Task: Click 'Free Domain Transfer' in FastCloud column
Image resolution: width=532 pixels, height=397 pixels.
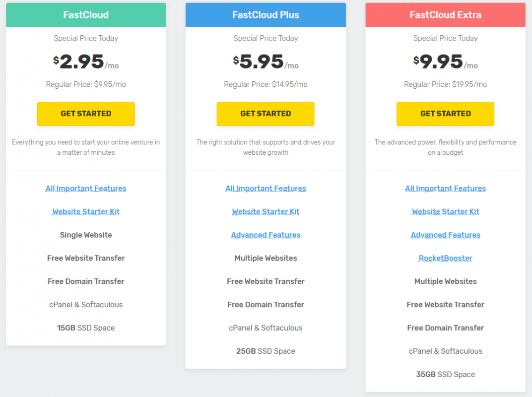Action: [86, 281]
